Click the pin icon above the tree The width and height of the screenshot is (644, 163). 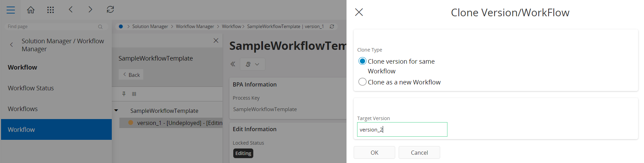[124, 94]
